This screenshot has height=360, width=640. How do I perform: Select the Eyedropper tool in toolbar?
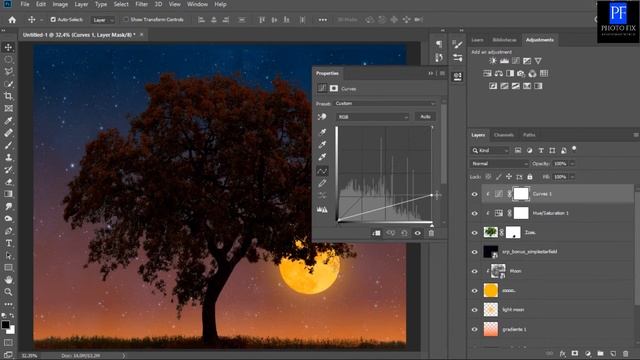tap(8, 121)
